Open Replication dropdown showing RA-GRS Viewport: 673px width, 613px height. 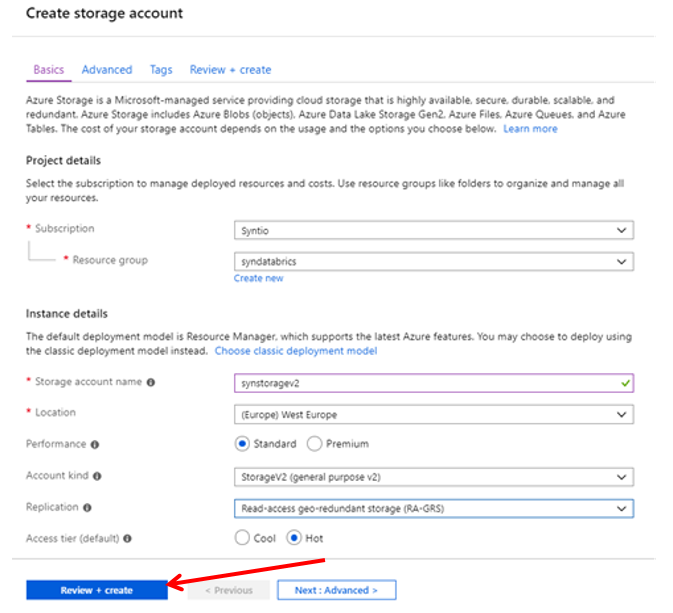434,508
